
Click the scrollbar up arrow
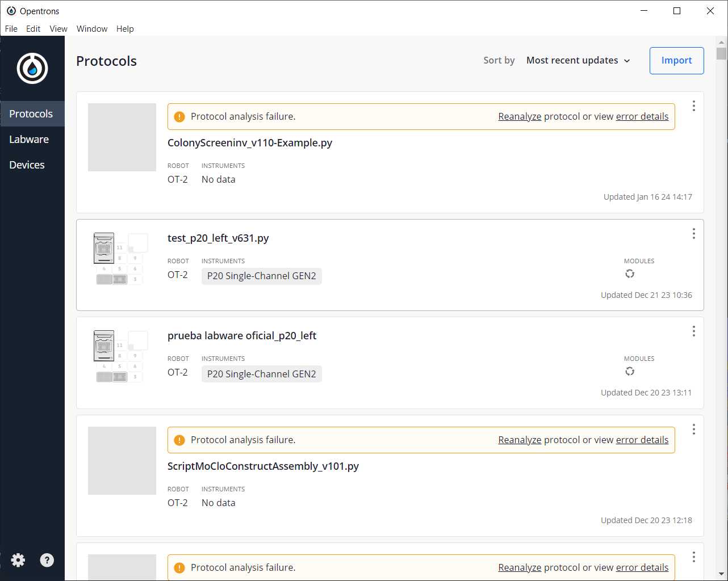pyautogui.click(x=722, y=42)
